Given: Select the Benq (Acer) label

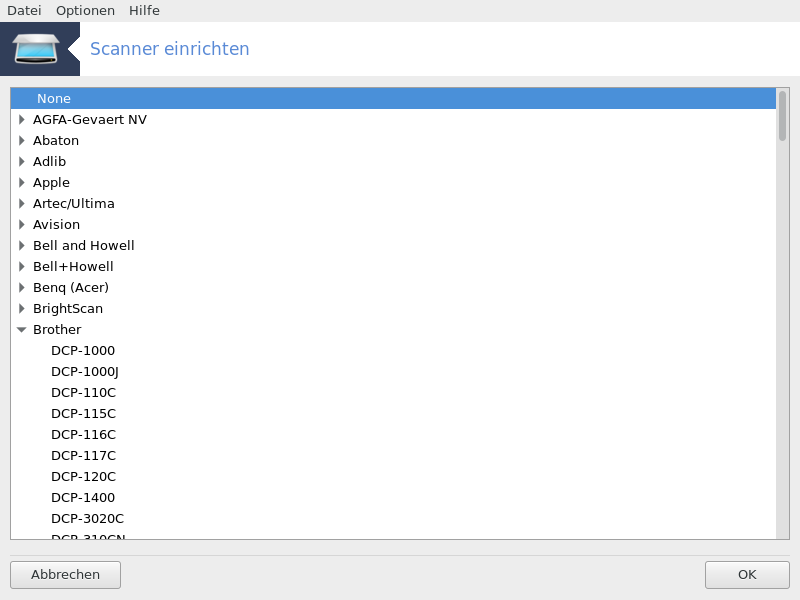Looking at the screenshot, I should pyautogui.click(x=71, y=288).
